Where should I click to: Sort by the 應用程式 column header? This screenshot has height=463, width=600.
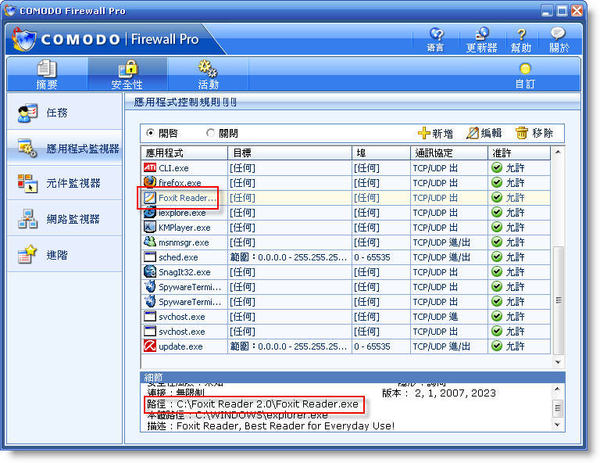(184, 153)
